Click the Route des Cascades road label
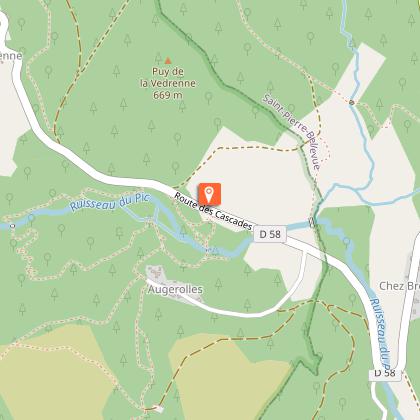The width and height of the screenshot is (420, 420). click(213, 211)
